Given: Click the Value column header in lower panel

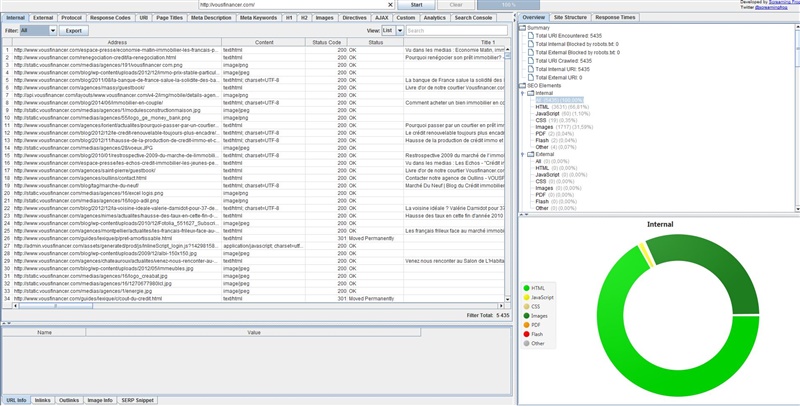Looking at the screenshot, I should click(x=254, y=333).
